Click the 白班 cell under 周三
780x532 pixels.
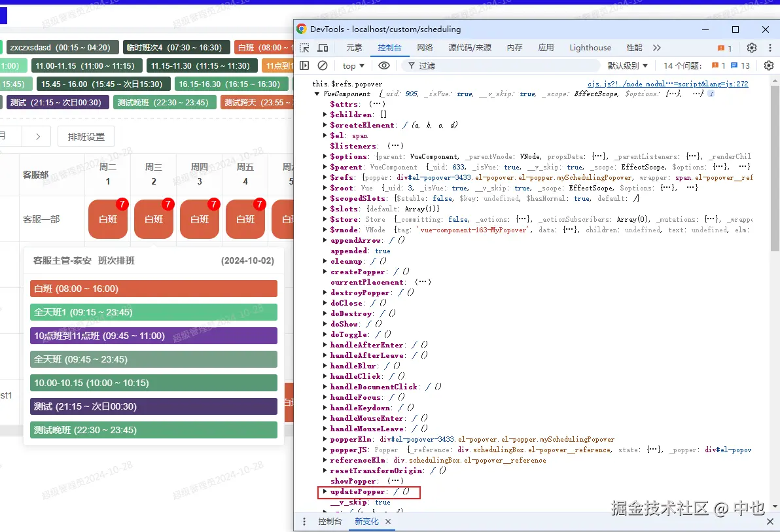coord(154,219)
